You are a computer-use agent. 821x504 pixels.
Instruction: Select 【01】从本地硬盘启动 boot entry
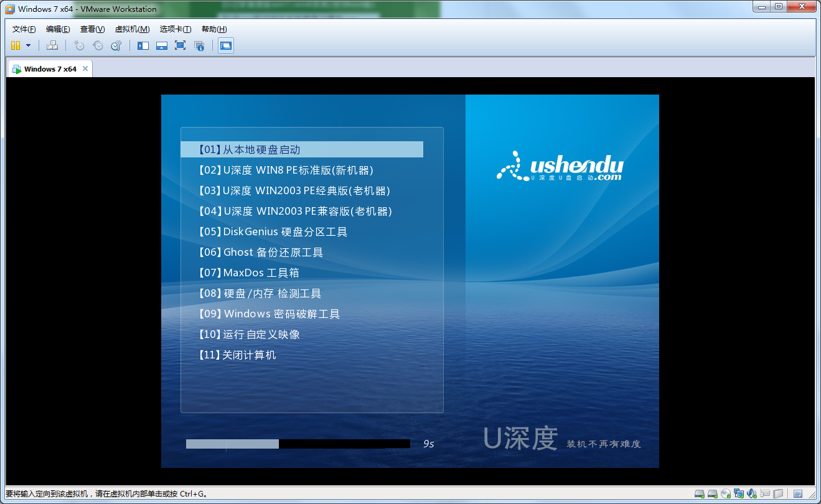302,149
